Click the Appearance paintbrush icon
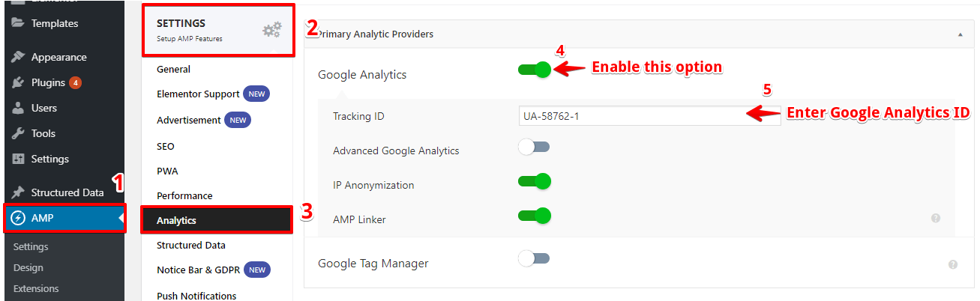The height and width of the screenshot is (301, 980). (x=19, y=58)
